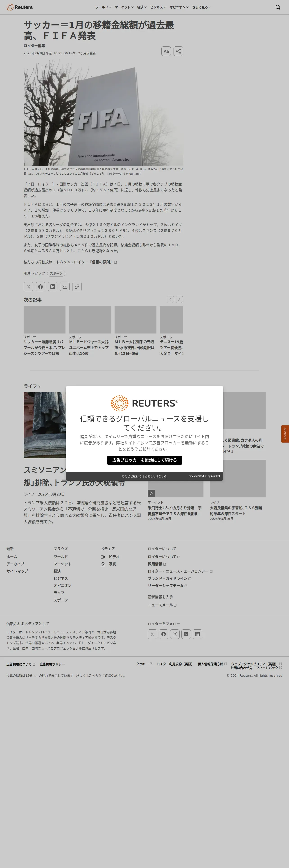
Task: Open スポーツ in the footer browse list
Action: [61, 600]
